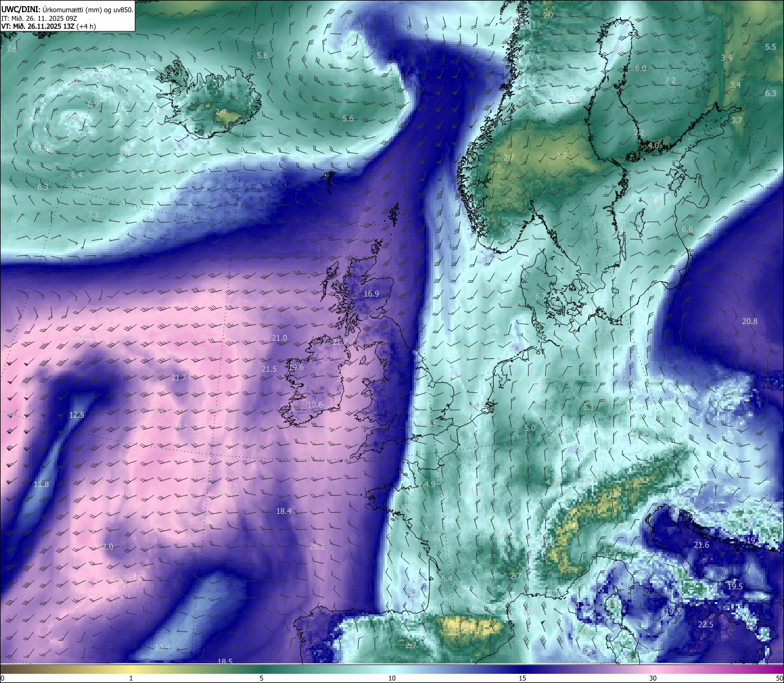Image resolution: width=784 pixels, height=683 pixels.
Task: Click the 50 tick on the color scale
Action: tap(779, 678)
